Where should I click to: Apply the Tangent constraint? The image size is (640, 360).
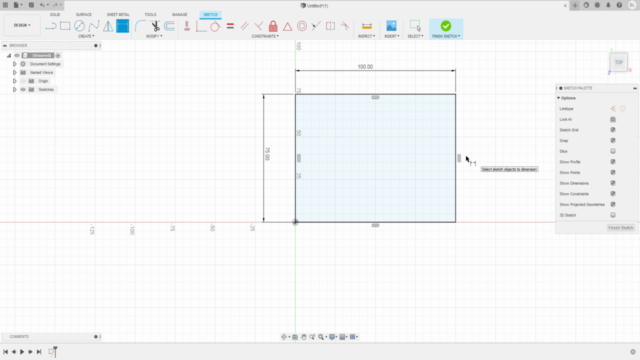215,26
